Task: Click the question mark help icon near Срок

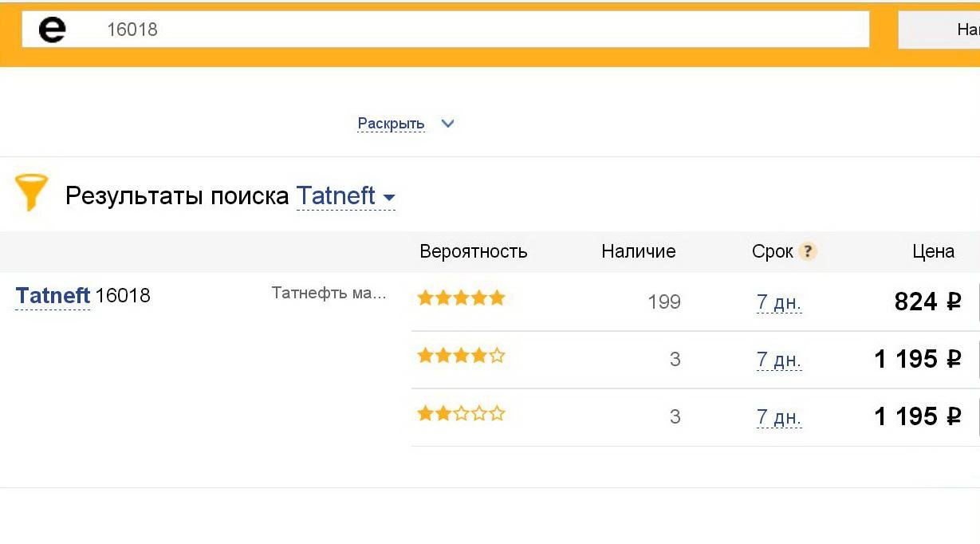Action: pos(808,251)
